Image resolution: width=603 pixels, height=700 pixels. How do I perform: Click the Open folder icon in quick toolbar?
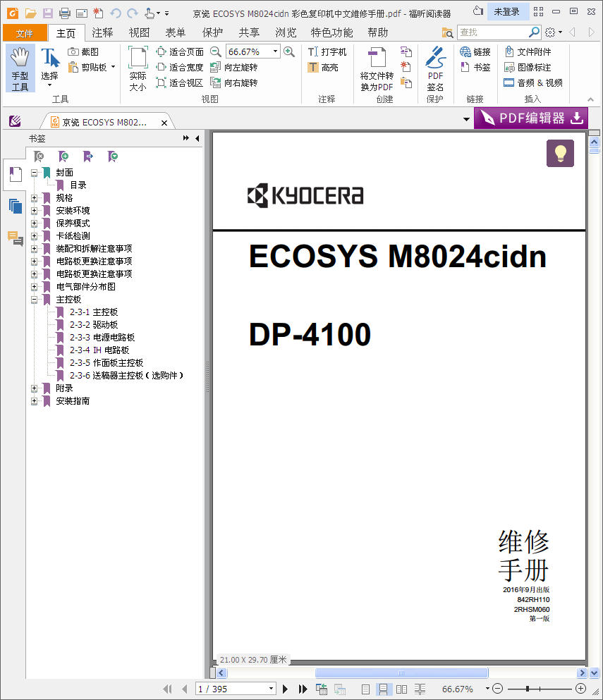30,13
